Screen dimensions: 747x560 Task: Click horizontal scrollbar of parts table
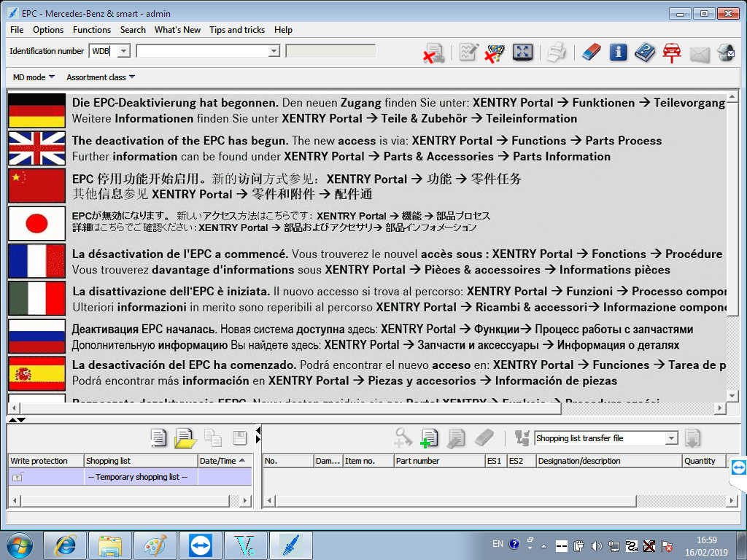click(x=456, y=500)
